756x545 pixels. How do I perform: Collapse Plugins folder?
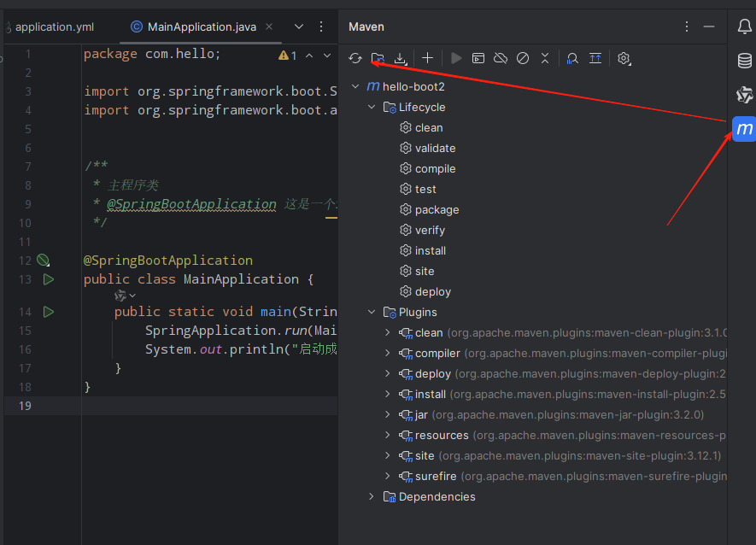pyautogui.click(x=372, y=312)
